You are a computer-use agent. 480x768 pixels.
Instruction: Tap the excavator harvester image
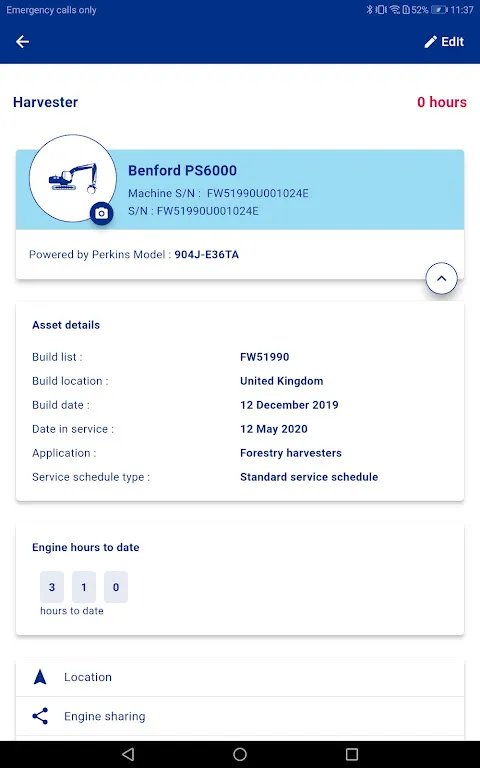[73, 178]
